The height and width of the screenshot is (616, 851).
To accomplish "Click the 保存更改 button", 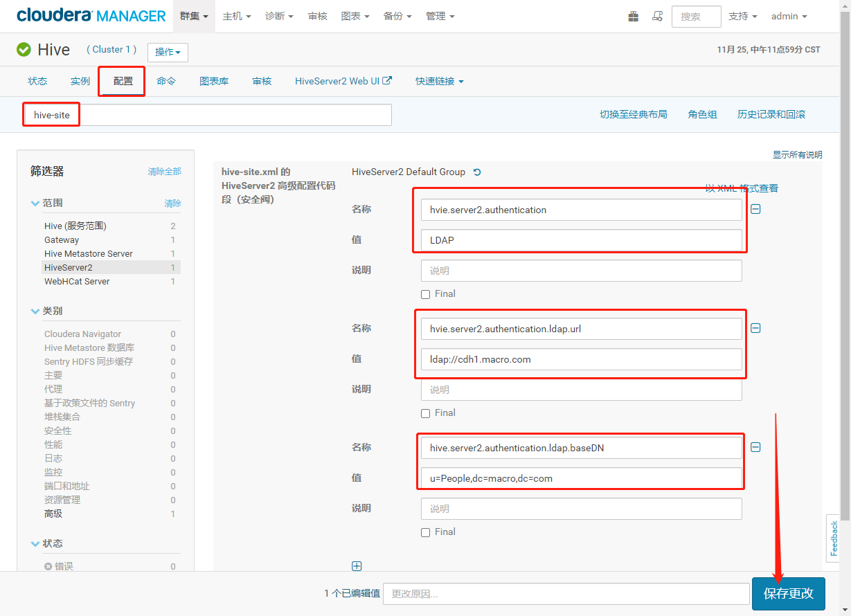I will tap(789, 593).
